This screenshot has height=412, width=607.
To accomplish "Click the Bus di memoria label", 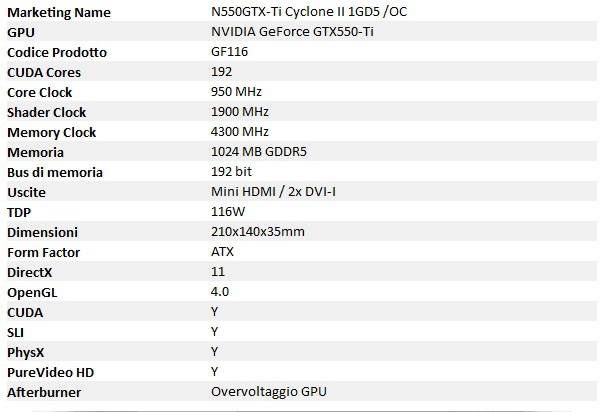I will pyautogui.click(x=55, y=172).
